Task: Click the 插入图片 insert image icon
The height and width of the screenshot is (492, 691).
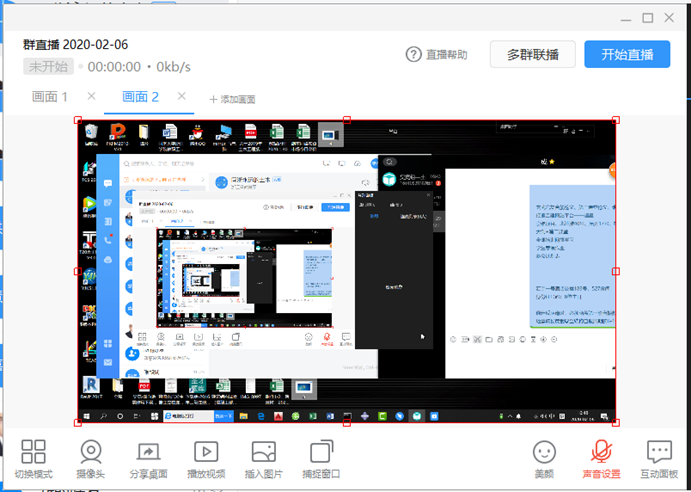Action: [264, 452]
